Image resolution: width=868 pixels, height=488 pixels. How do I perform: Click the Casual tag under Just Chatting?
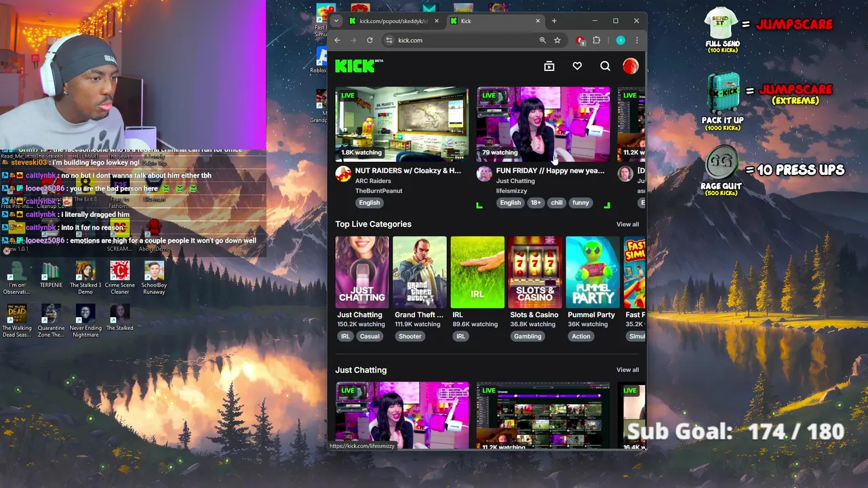(370, 336)
